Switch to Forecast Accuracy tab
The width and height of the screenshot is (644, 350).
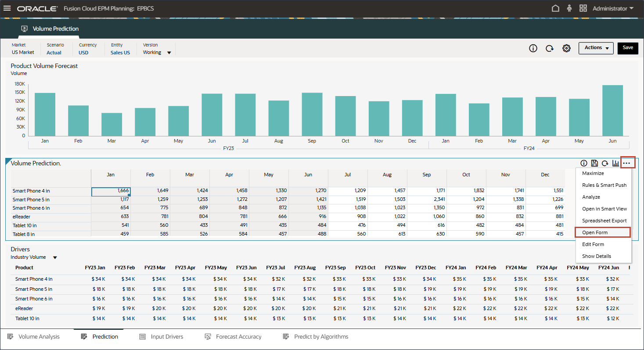pos(233,337)
